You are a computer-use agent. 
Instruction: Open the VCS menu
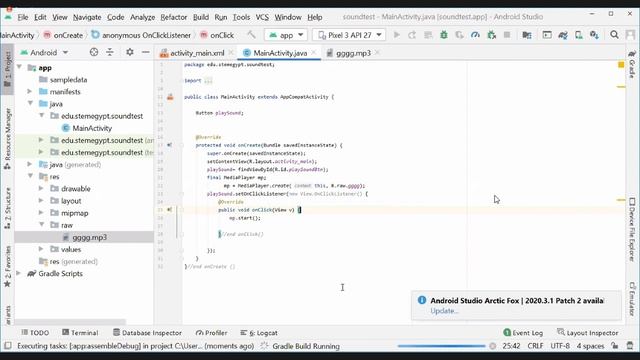(262, 17)
